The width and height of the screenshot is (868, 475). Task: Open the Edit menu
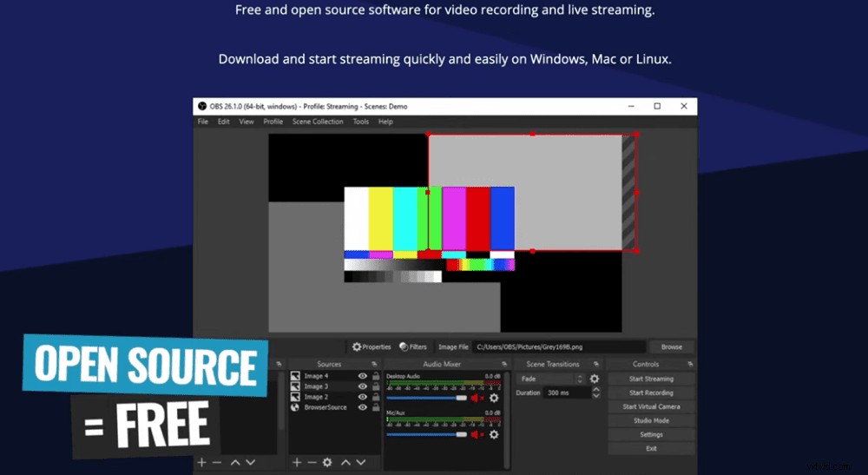click(x=223, y=122)
